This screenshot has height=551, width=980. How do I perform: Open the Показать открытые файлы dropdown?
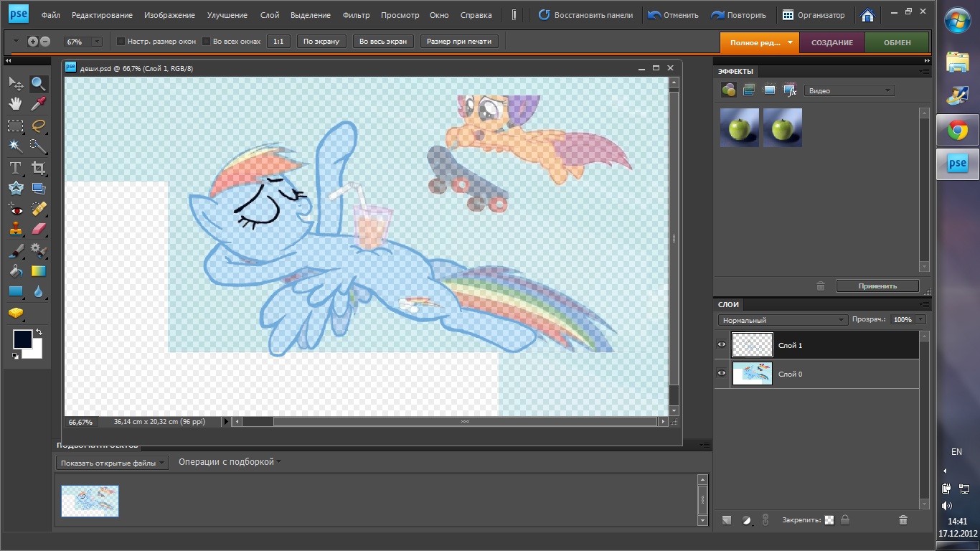(x=113, y=463)
